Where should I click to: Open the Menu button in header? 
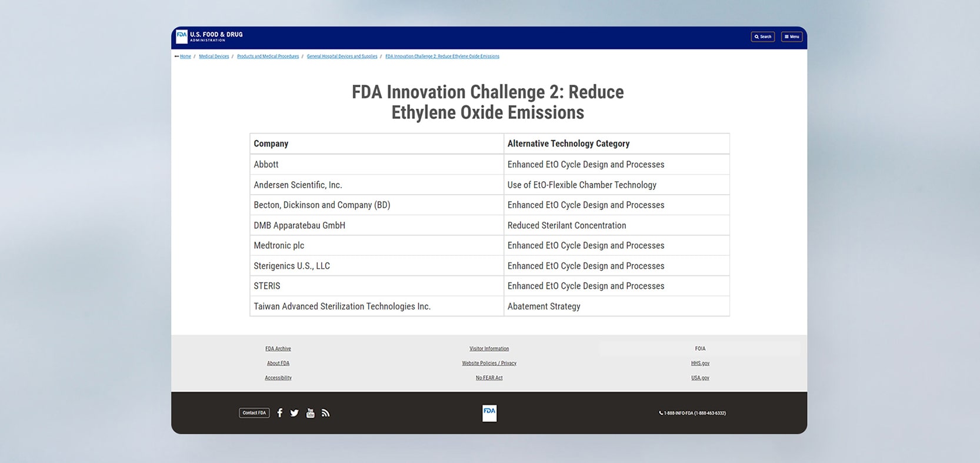pos(792,36)
